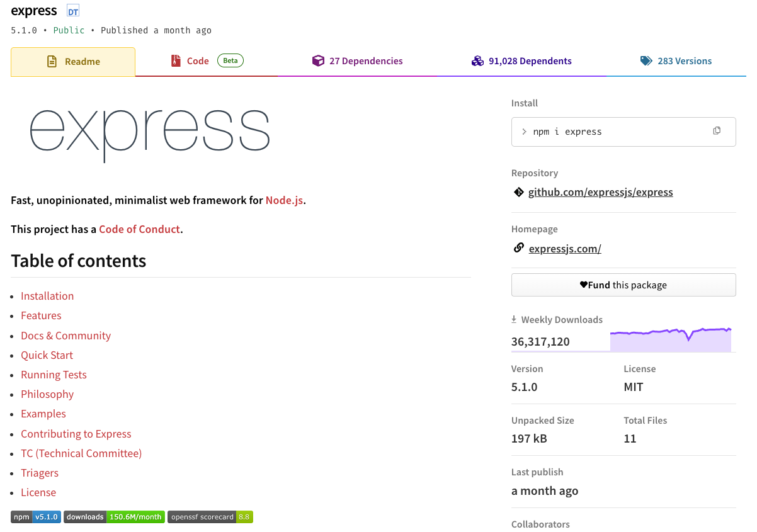This screenshot has width=757, height=532.
Task: Go to Running Tests section
Action: click(x=54, y=375)
